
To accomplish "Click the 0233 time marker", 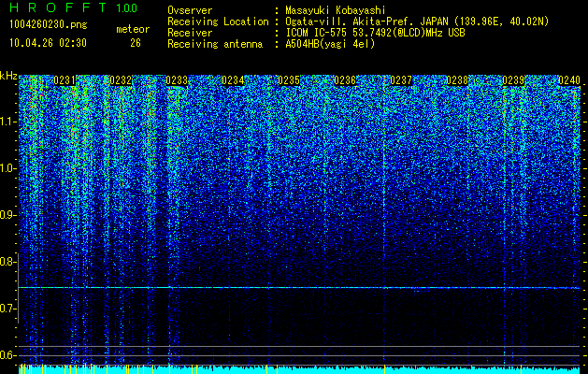I will click(177, 80).
